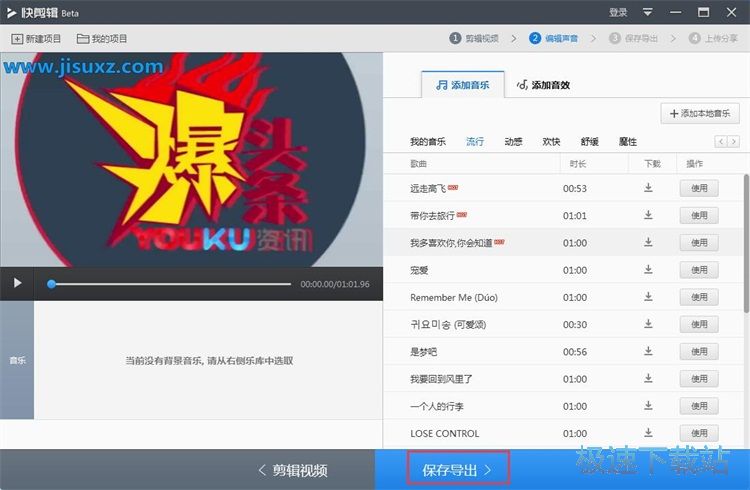Select 动感 music category
The height and width of the screenshot is (490, 750).
[513, 142]
